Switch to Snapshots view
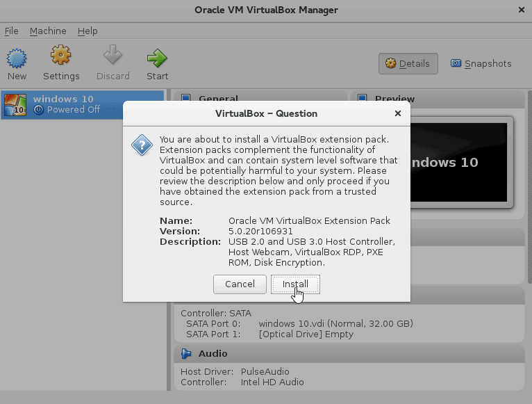This screenshot has height=404, width=532. 481,63
